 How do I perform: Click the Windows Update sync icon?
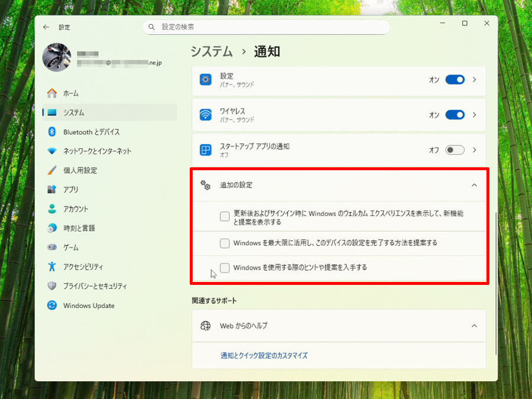(x=52, y=306)
